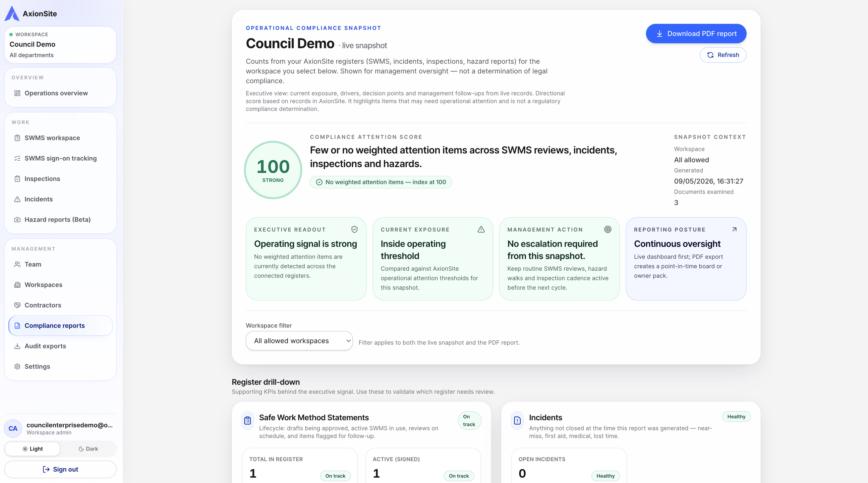Select Compliance reports in sidebar
The image size is (868, 483).
point(60,326)
